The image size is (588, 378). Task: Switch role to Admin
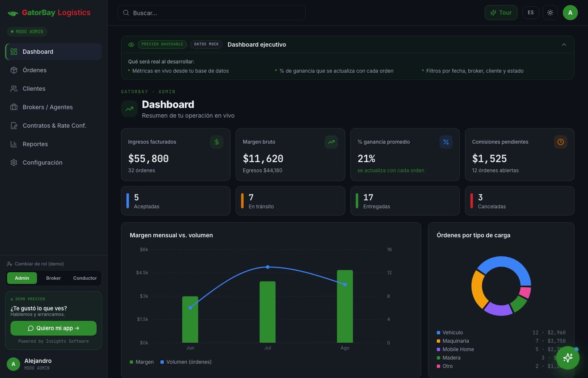pyautogui.click(x=22, y=278)
